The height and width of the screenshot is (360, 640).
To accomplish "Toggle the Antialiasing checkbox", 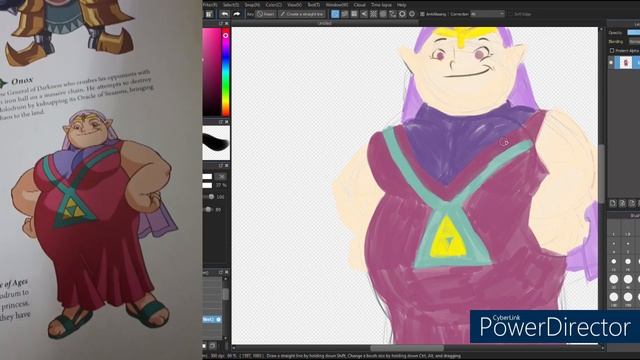I will pyautogui.click(x=422, y=14).
